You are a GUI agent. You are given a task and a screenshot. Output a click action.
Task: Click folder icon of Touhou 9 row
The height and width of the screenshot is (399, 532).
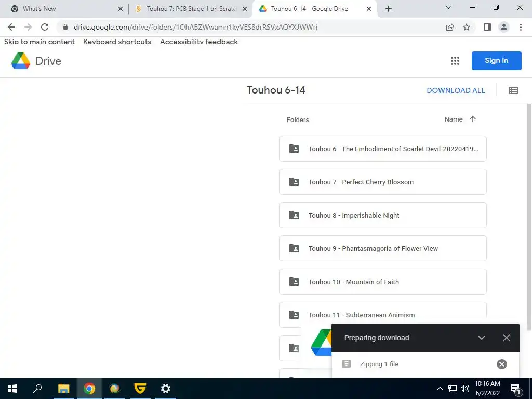[x=294, y=248]
